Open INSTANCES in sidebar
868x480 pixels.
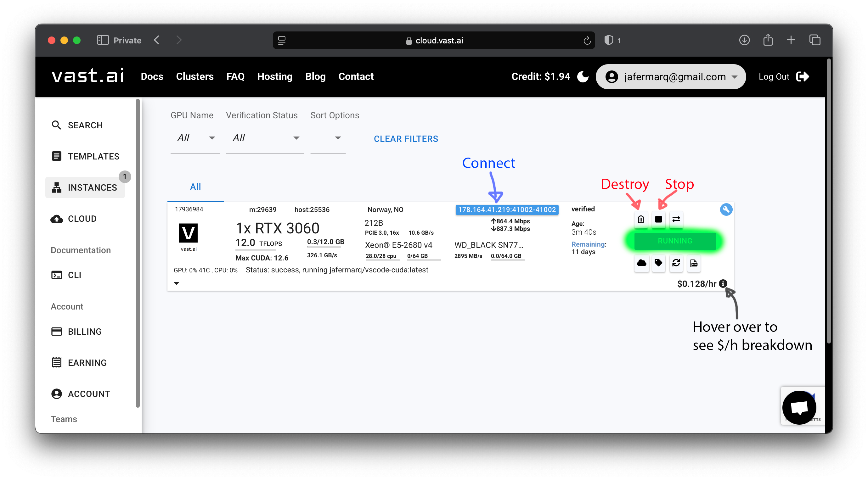click(85, 187)
